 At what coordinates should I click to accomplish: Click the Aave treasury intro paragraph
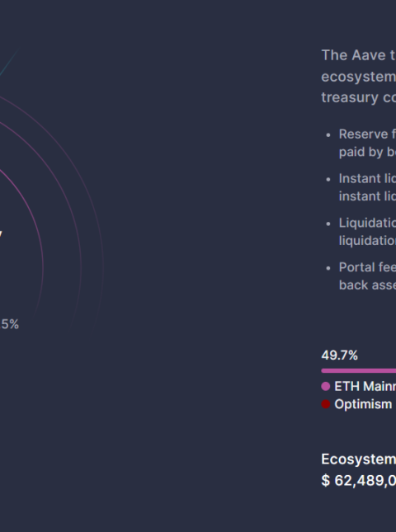click(x=358, y=77)
